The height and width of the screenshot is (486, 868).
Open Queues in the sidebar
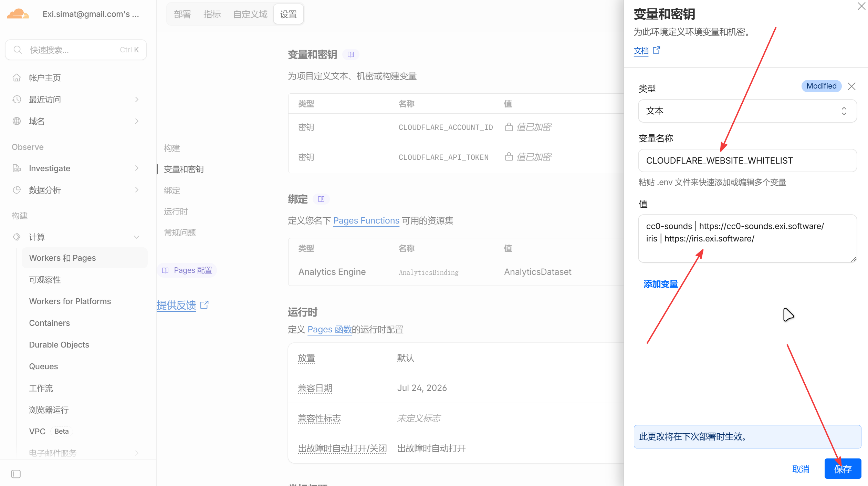tap(43, 366)
